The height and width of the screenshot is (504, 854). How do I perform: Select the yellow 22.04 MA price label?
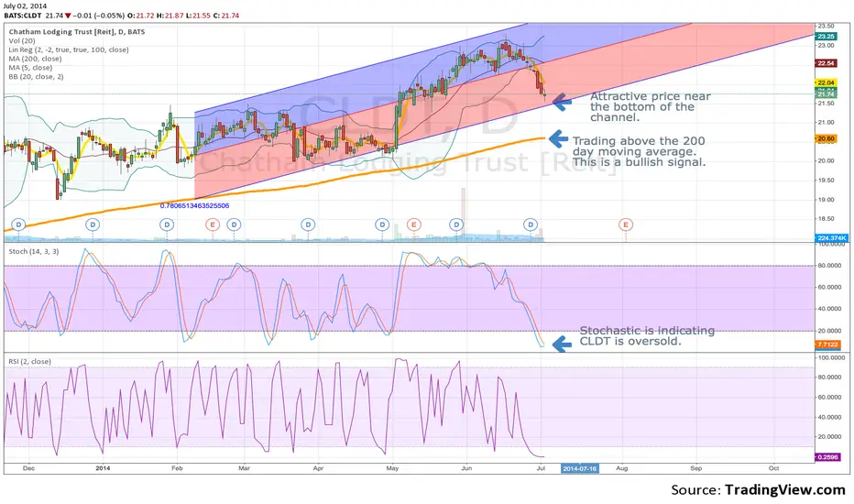[826, 82]
